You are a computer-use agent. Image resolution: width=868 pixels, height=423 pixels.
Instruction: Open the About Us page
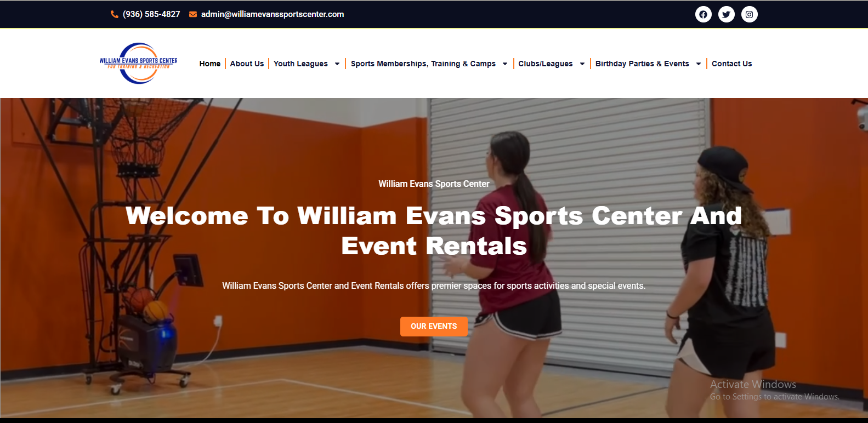pos(247,64)
